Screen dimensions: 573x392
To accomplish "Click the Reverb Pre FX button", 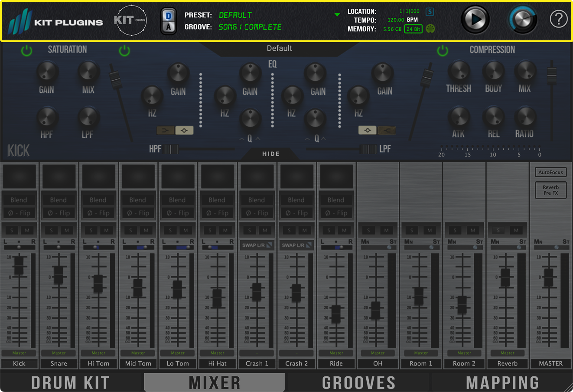I will pos(550,190).
